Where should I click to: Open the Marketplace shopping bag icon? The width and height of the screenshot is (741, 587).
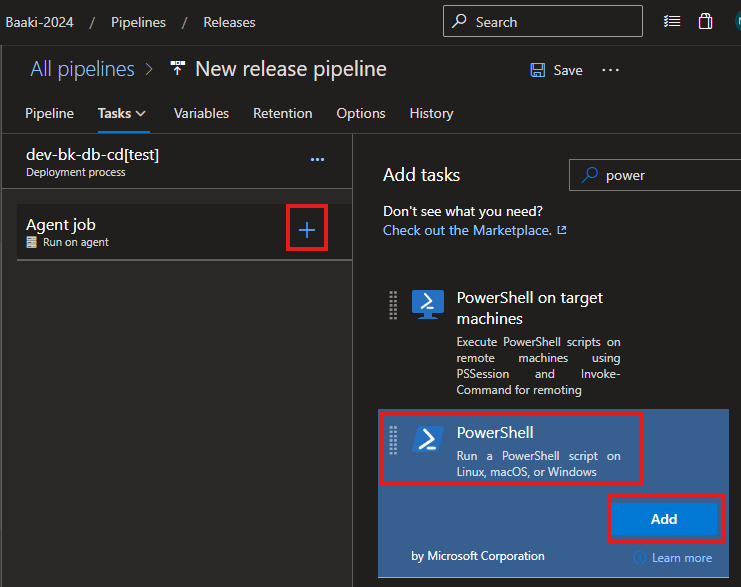click(x=706, y=21)
